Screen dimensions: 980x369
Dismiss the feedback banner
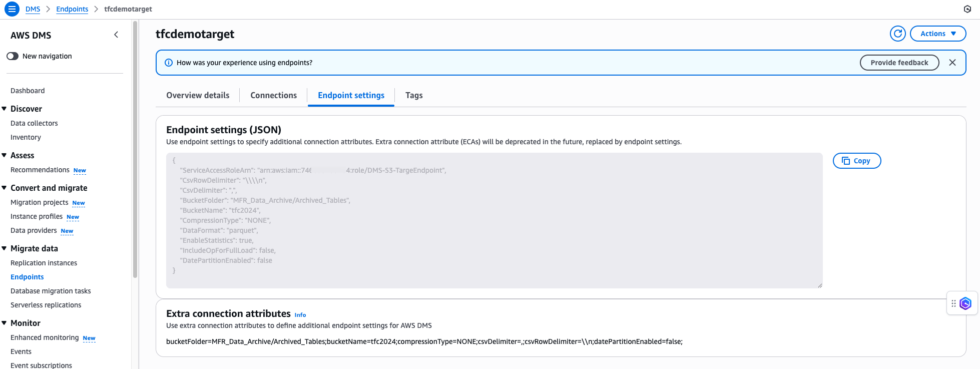click(x=952, y=63)
